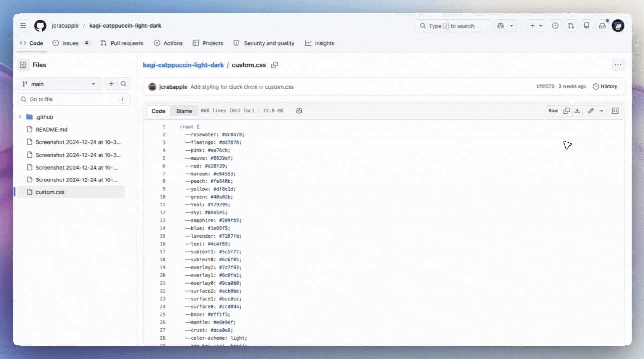Viewport: 644px width, 359px height.
Task: Switch to the Projects tab
Action: [208, 43]
